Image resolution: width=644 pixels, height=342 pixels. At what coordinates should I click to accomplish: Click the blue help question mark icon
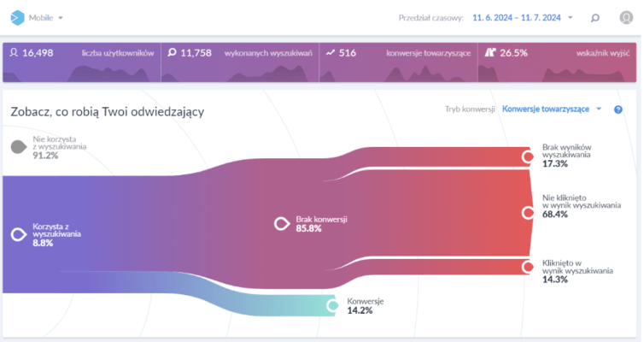(x=618, y=109)
